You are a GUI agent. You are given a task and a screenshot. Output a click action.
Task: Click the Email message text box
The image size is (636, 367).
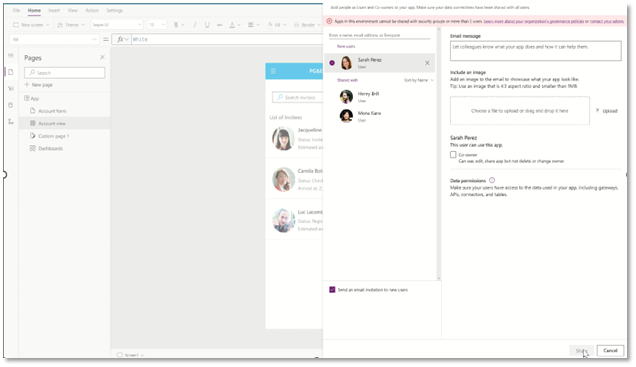coord(535,51)
